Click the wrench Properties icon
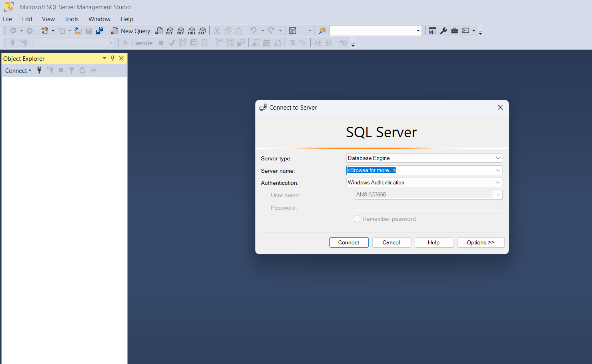 (443, 31)
